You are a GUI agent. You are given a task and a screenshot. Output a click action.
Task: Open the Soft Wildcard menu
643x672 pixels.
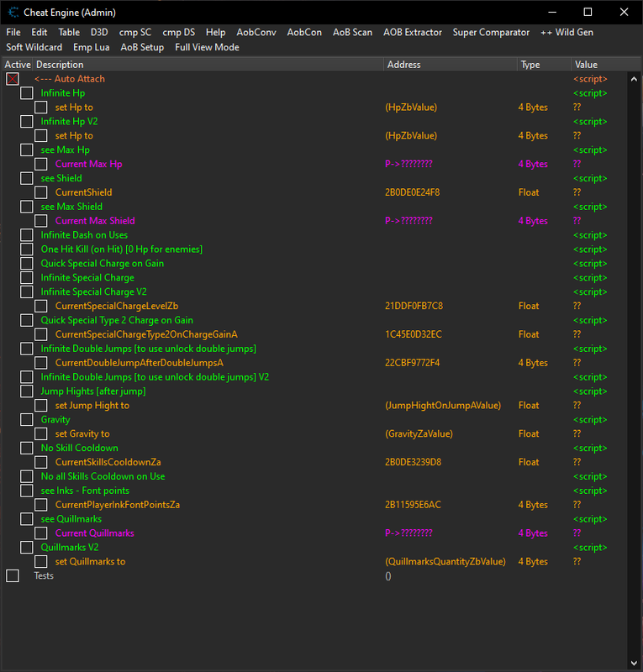click(x=34, y=48)
